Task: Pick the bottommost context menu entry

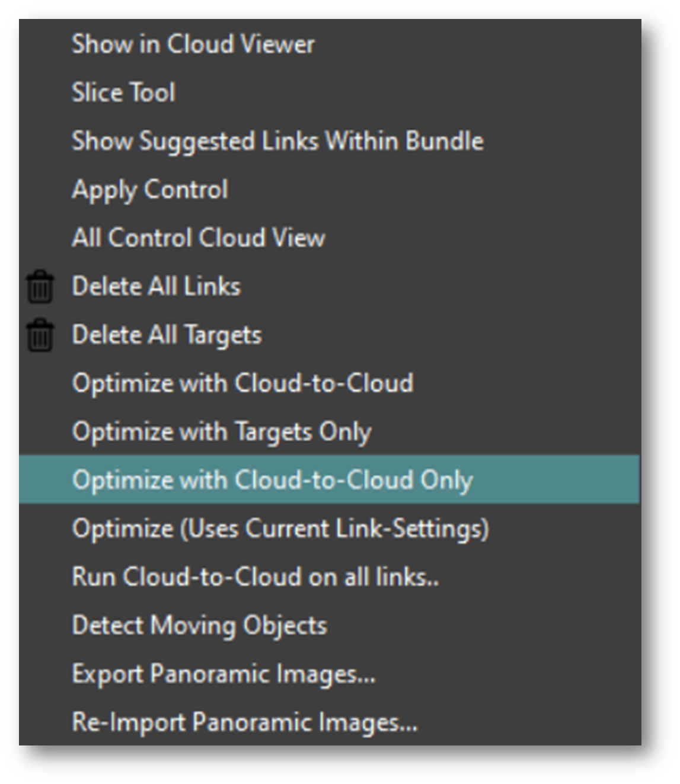Action: 244,723
